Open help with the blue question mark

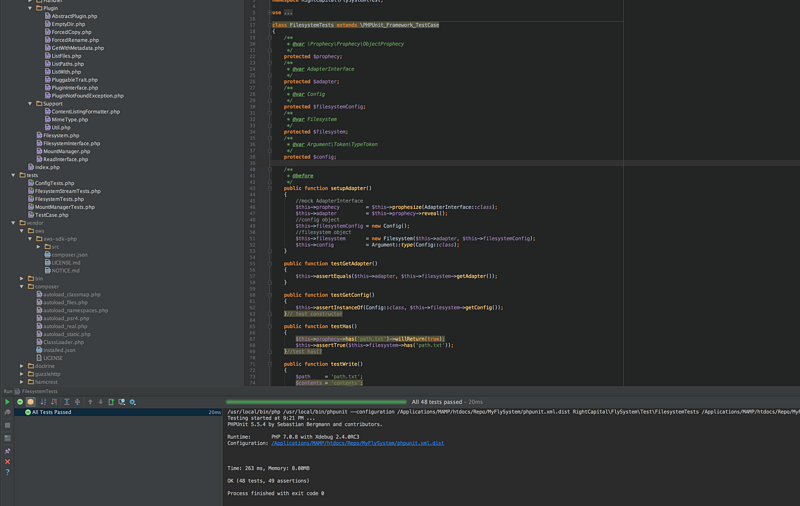(7, 472)
